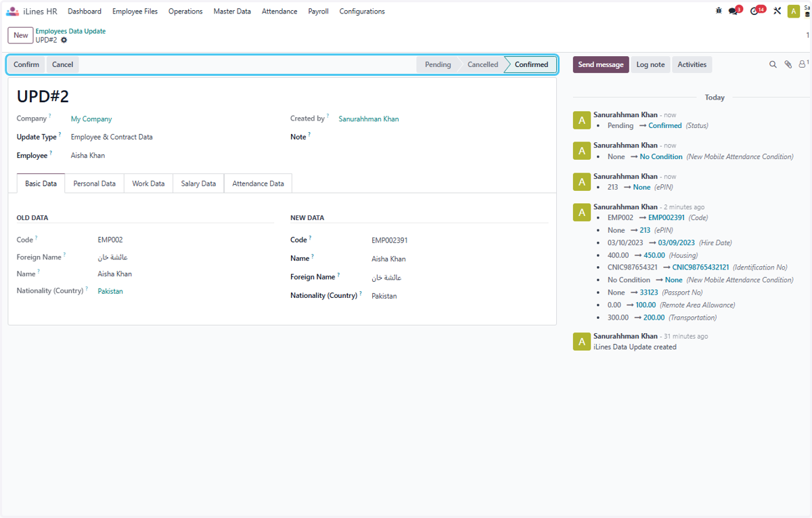Click the paperclip attachments icon
Viewport: 812px width, 518px height.
[x=788, y=65]
